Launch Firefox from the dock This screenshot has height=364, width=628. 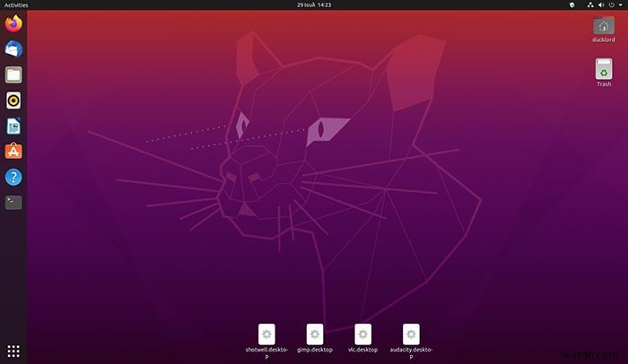[x=13, y=23]
